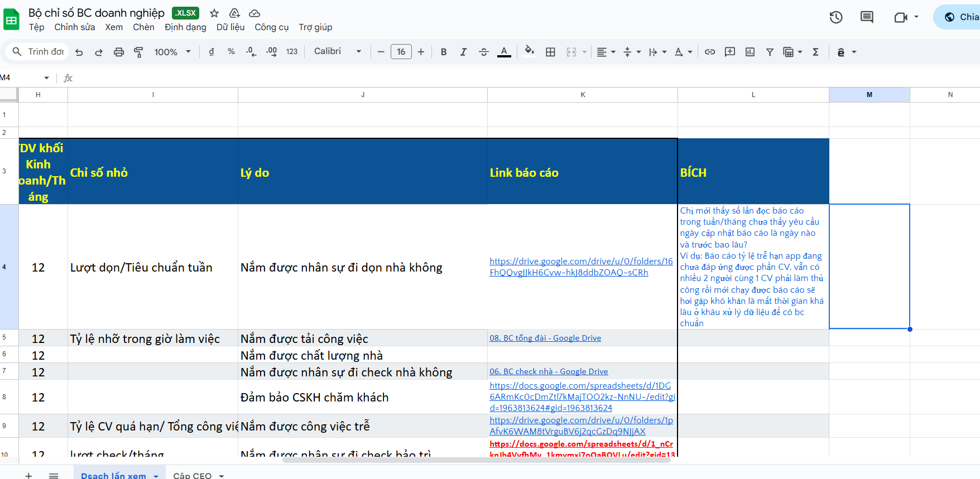Open the fill color bucket

pos(529,51)
